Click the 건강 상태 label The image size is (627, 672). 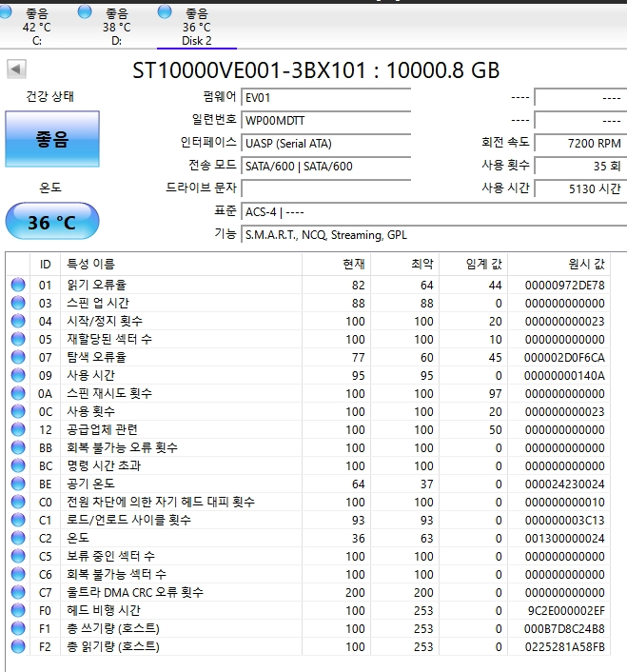[50, 96]
